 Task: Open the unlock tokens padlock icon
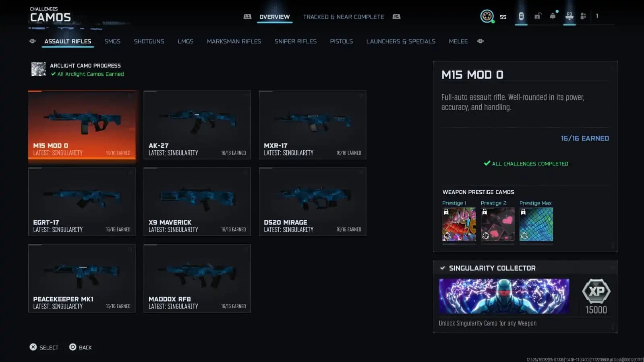point(537,16)
